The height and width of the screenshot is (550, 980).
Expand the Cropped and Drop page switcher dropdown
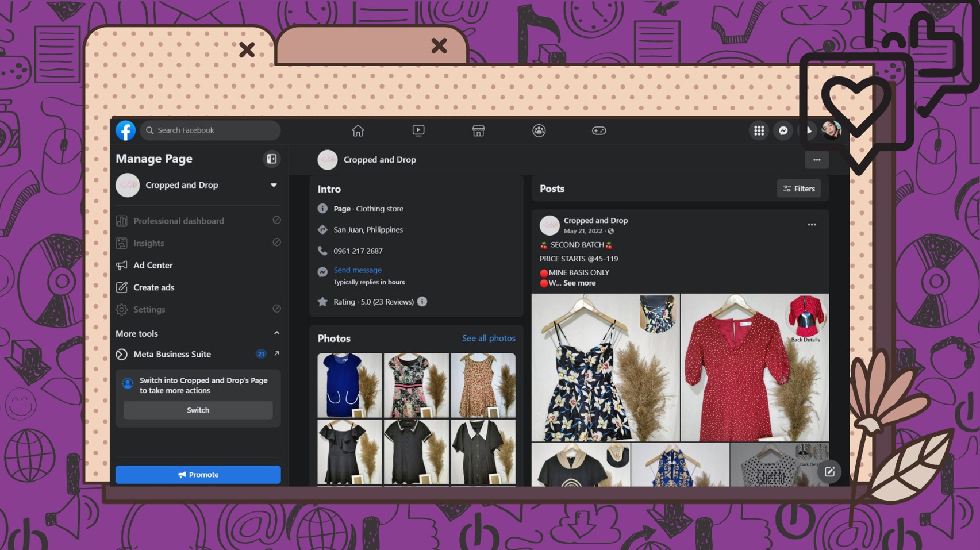tap(274, 185)
